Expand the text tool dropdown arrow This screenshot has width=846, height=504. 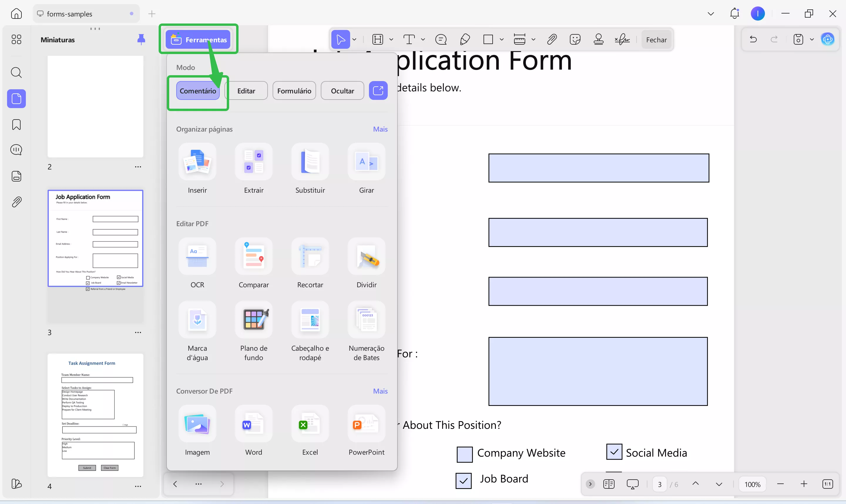[x=423, y=40]
